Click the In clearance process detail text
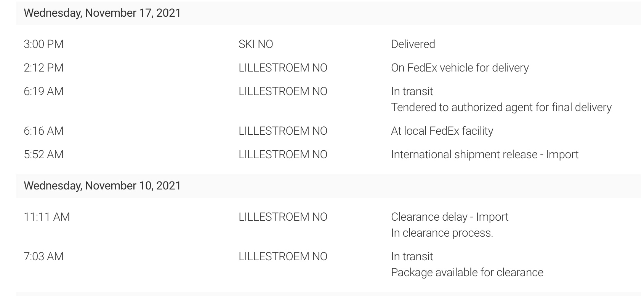Screen dimensions: 644x296 point(442,233)
